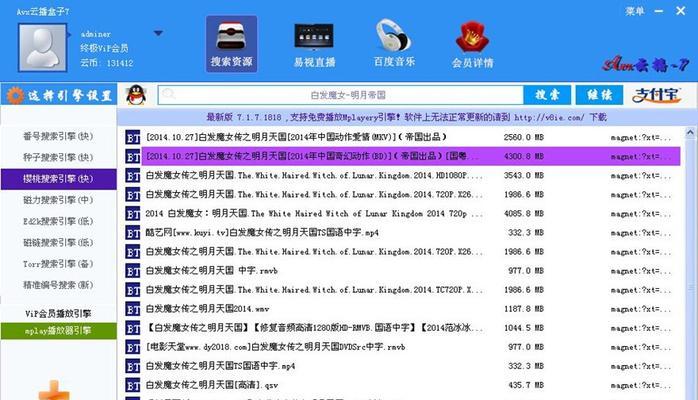
Task: Click the v8ie.com download link in the banner
Action: (x=548, y=117)
